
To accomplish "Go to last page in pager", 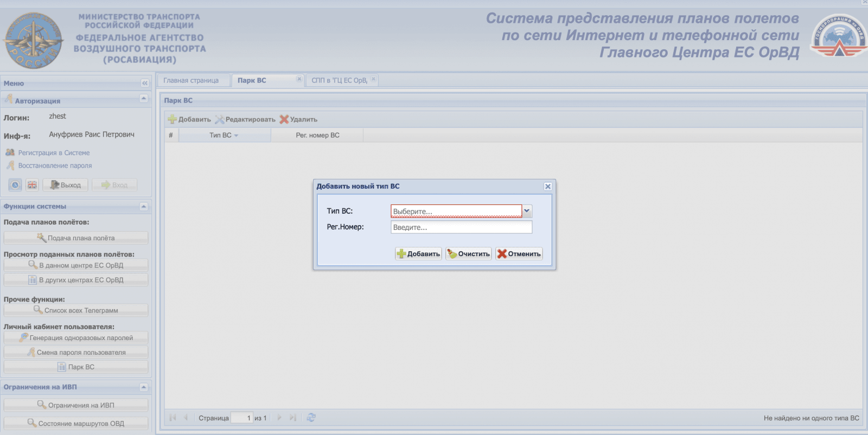I will coord(293,418).
